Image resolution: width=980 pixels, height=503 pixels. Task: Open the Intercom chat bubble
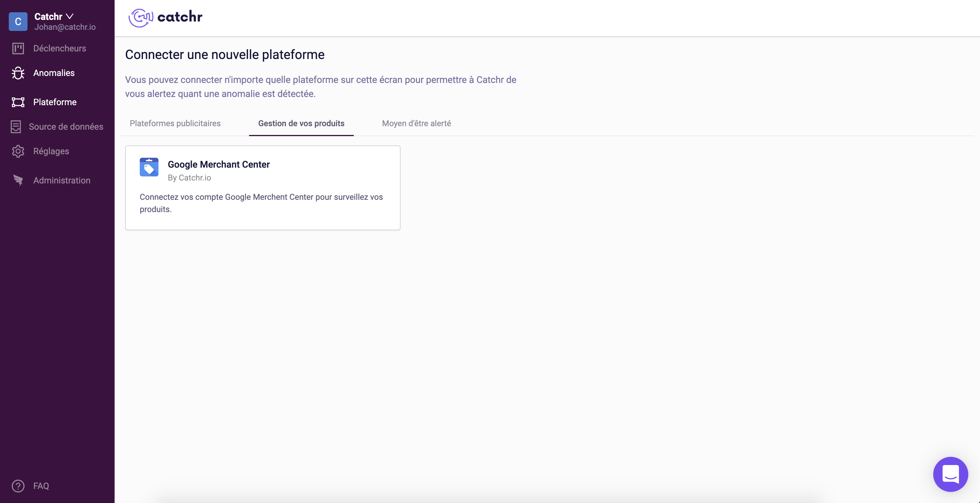[951, 474]
